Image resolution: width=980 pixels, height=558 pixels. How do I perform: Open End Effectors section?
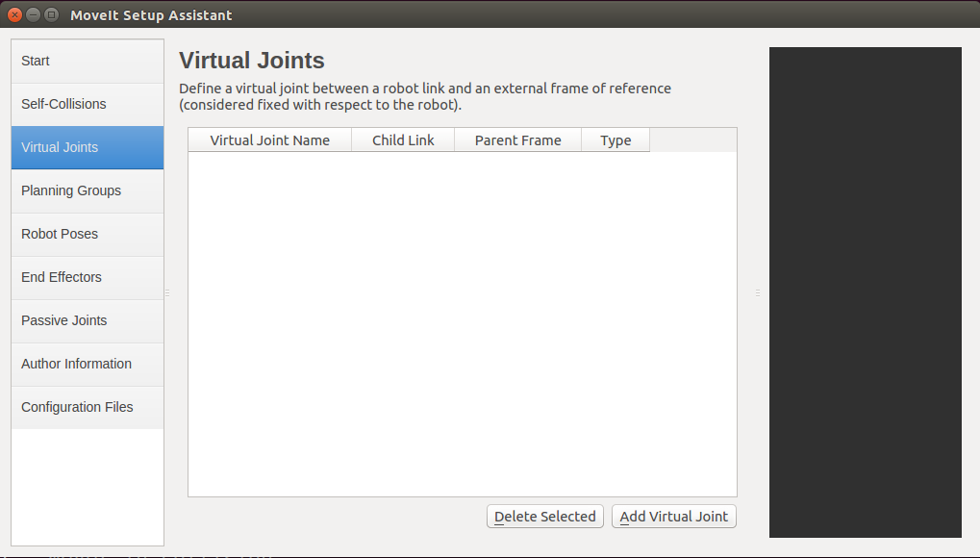point(88,278)
